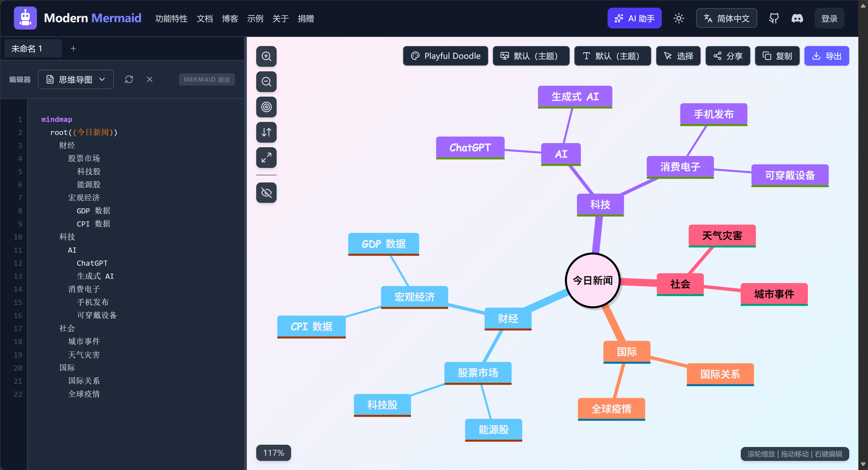The height and width of the screenshot is (470, 868).
Task: Click the 生成式 AI mindmap node
Action: pyautogui.click(x=575, y=97)
